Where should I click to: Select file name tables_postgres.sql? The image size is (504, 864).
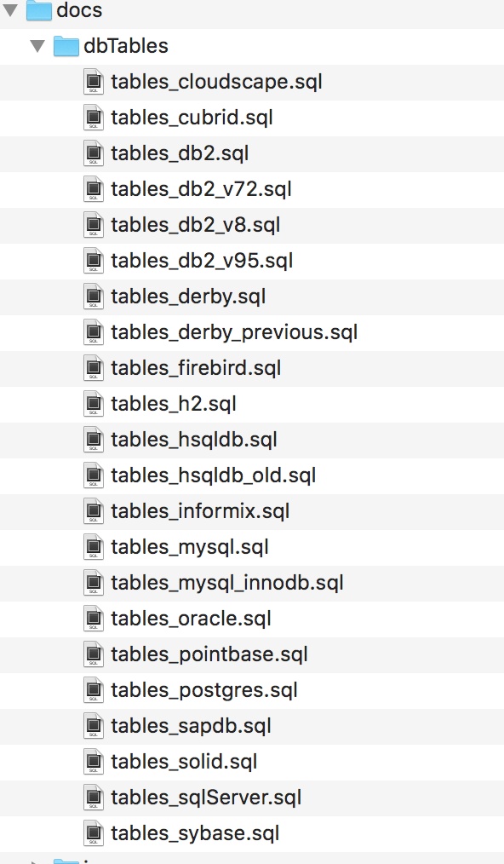tap(204, 691)
